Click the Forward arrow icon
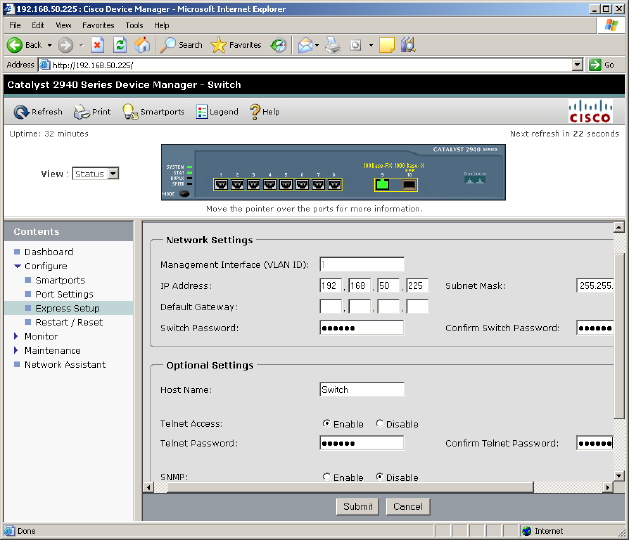Screen dimensions: 629x540 click(65, 45)
